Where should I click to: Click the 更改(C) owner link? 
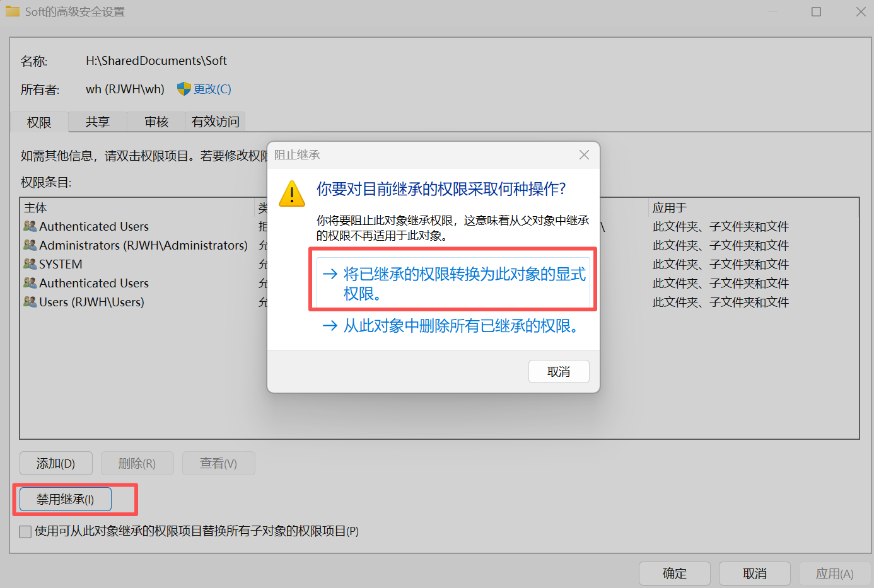tap(213, 89)
